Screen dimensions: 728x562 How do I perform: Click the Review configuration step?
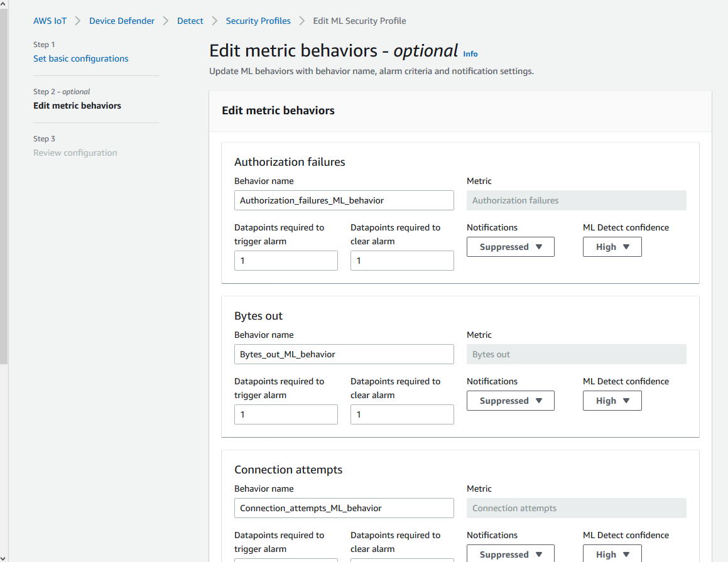(x=75, y=152)
